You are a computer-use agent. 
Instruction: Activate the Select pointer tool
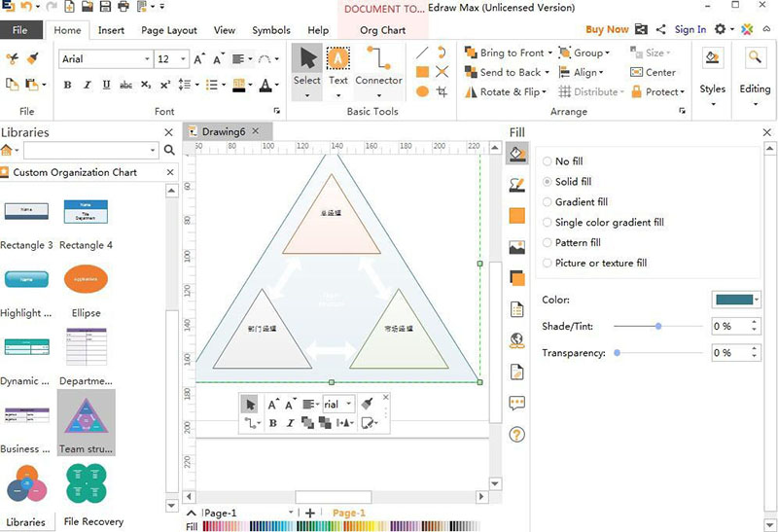click(307, 60)
